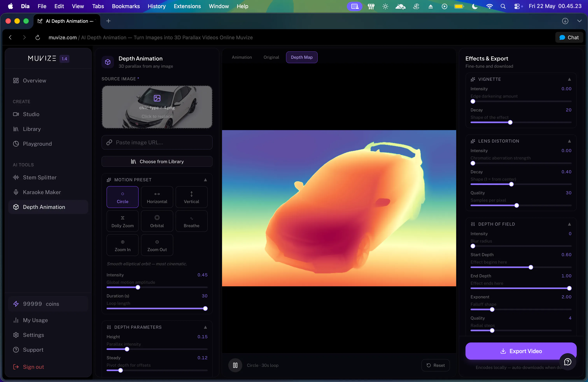Select the Orbital motion preset
The width and height of the screenshot is (588, 382).
tap(157, 221)
